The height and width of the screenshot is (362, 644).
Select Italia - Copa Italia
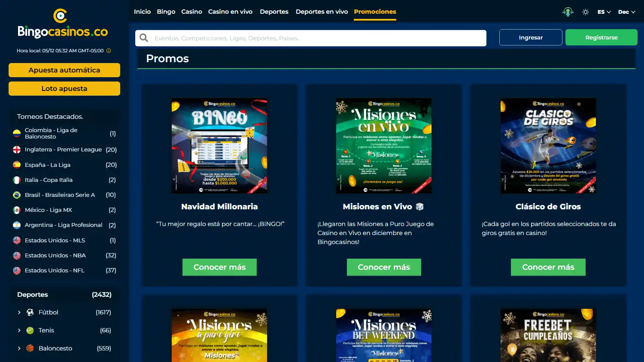point(64,180)
